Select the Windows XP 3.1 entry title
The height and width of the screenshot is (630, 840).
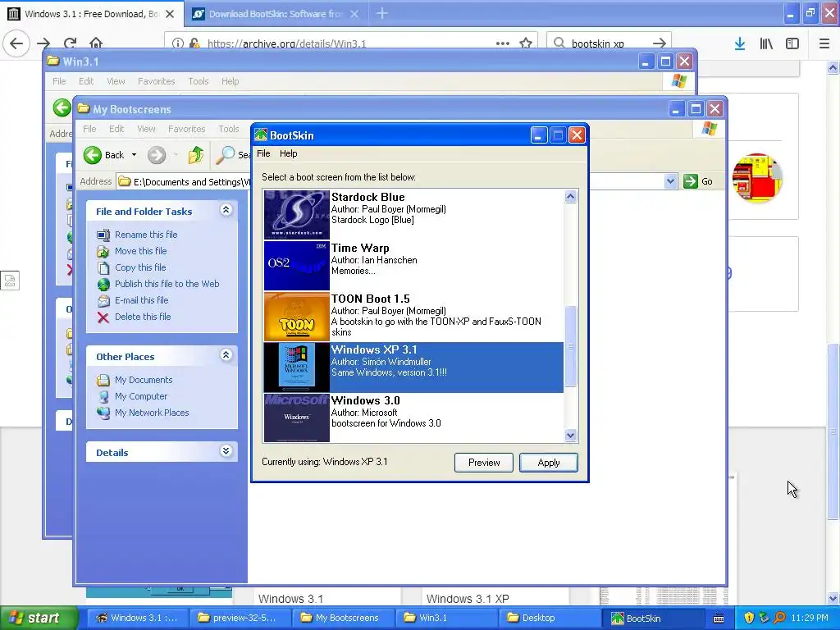pos(374,349)
